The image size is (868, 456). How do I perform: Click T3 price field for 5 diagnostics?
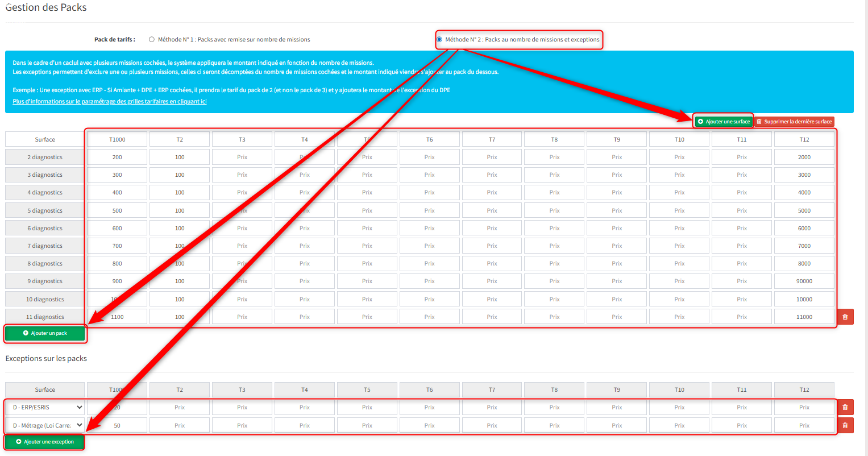(x=242, y=210)
